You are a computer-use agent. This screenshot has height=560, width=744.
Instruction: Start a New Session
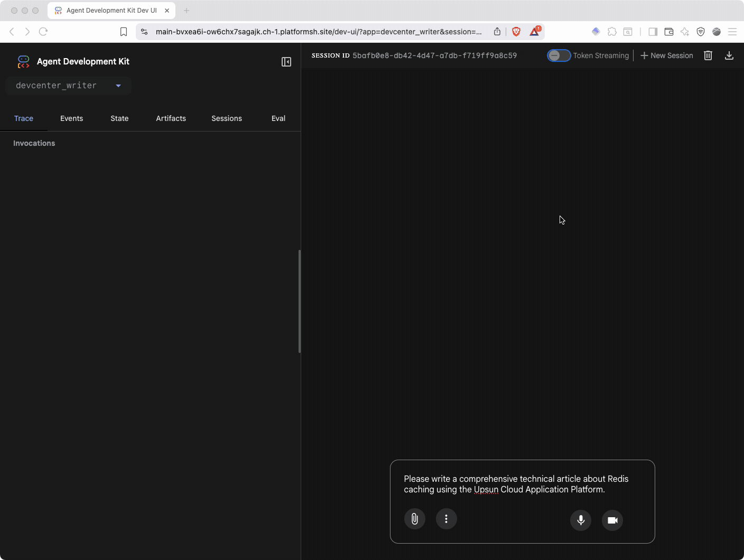tap(667, 55)
